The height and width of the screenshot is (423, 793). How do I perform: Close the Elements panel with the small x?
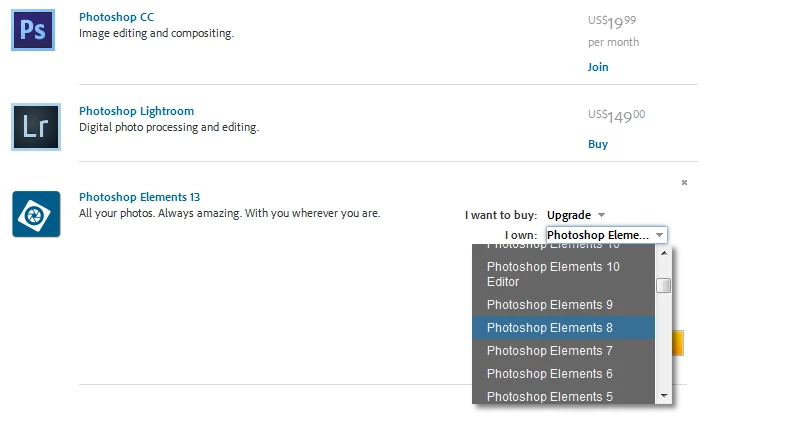click(x=684, y=182)
